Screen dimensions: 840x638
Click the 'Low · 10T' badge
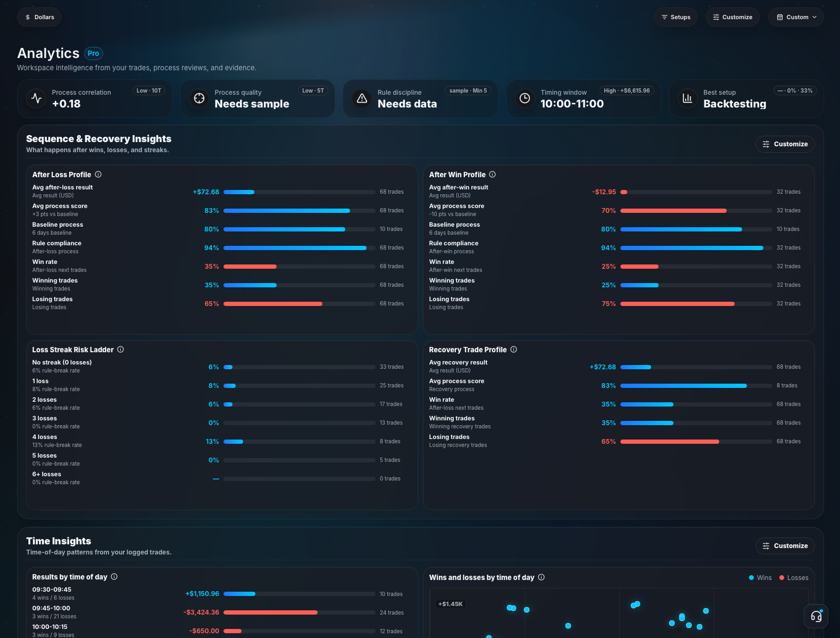click(x=149, y=91)
